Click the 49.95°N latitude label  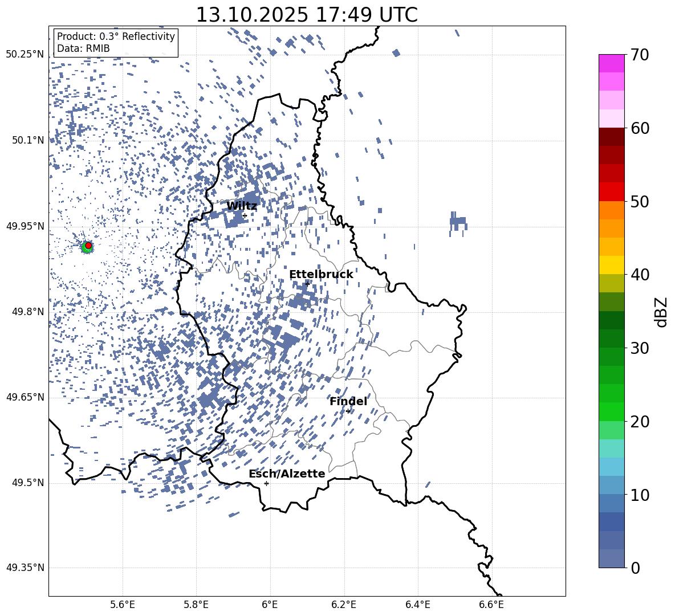25,226
